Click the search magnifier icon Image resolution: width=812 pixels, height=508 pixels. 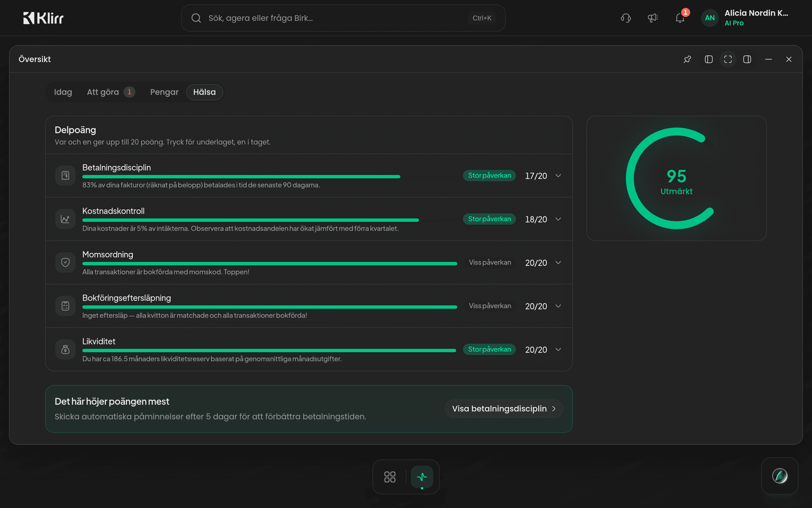[196, 18]
